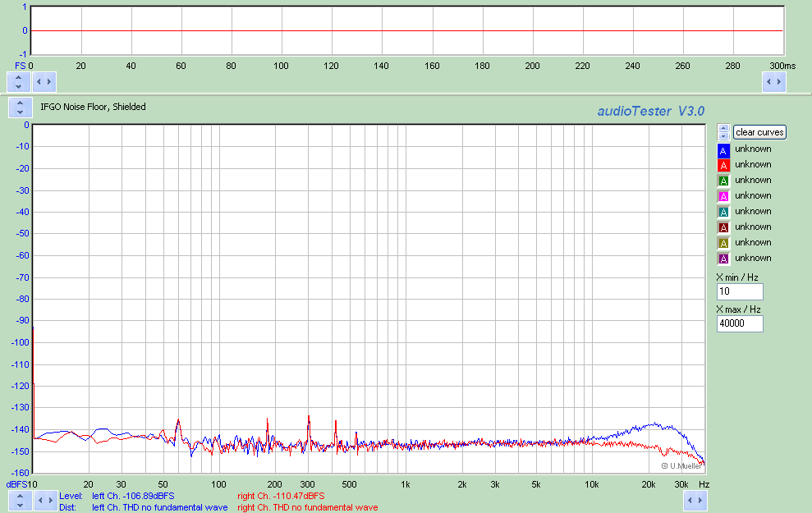The height and width of the screenshot is (513, 812).
Task: Click the stepper beside clear curves
Action: tap(723, 132)
